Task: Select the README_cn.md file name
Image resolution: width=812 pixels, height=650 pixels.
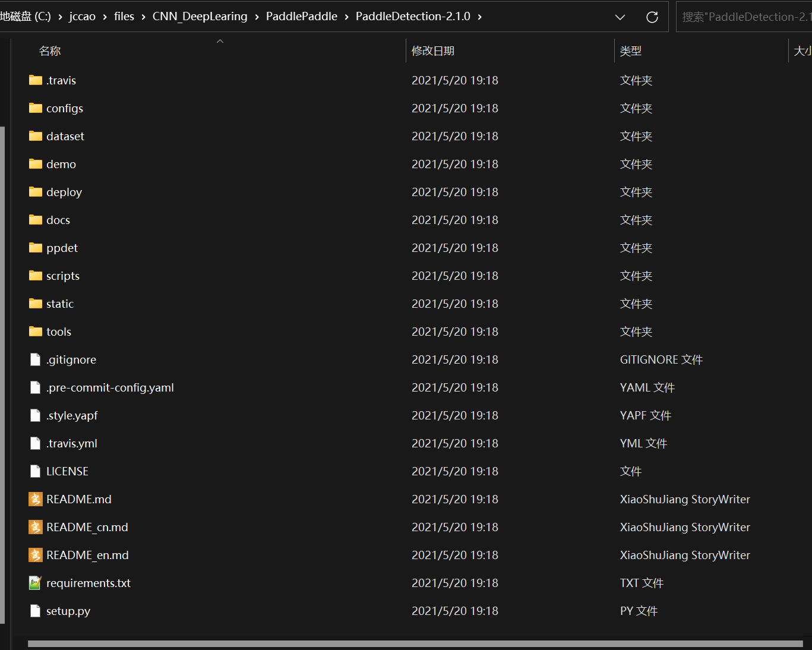Action: click(87, 527)
